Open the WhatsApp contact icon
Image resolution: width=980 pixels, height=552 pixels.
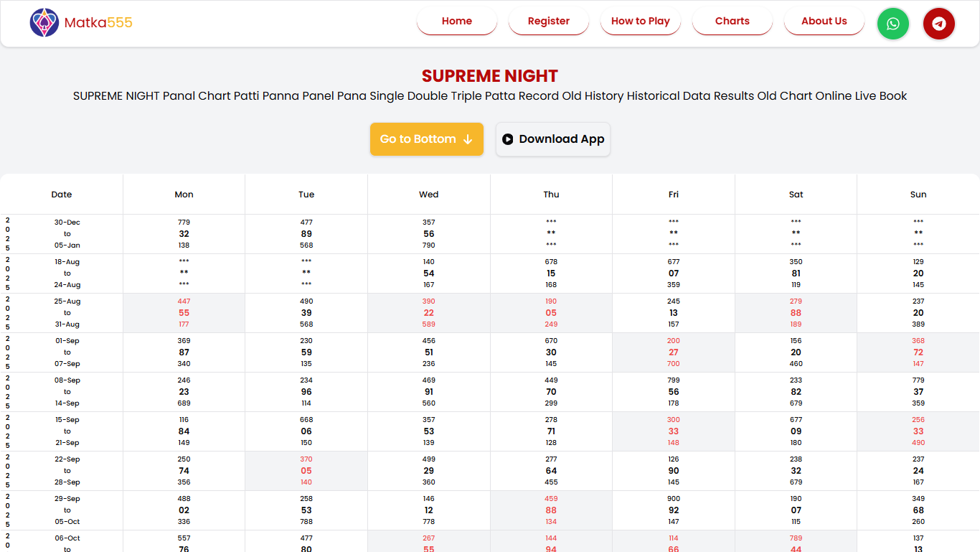tap(892, 24)
